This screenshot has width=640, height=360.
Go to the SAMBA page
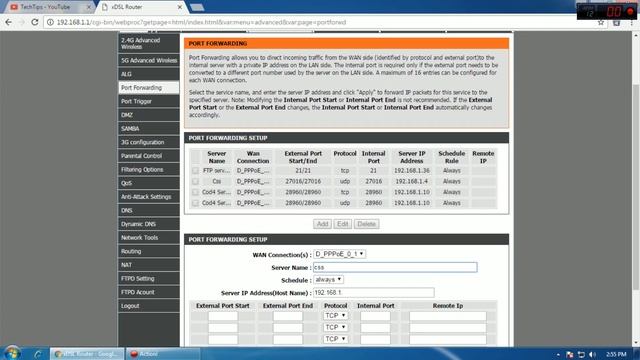[x=149, y=129]
